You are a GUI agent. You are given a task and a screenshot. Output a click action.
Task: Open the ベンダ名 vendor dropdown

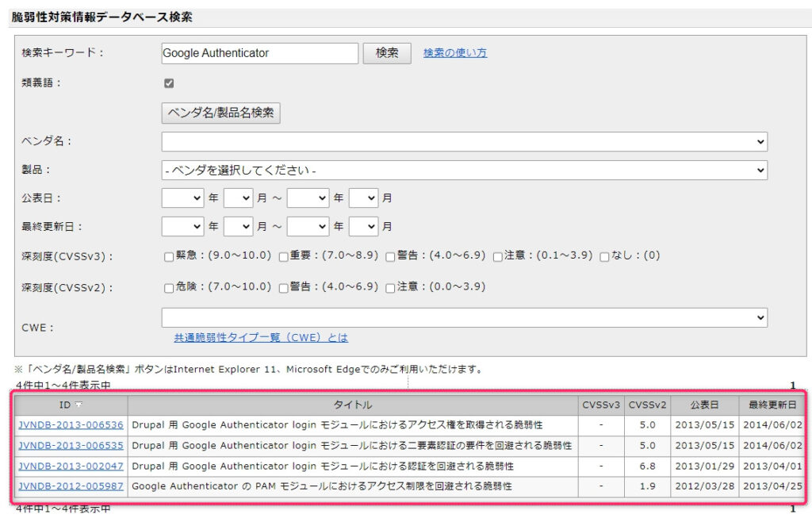(x=464, y=141)
